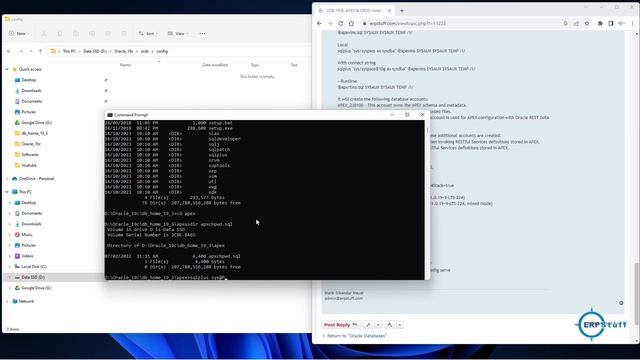
Task: Click inside Command Prompt at sqlplus line
Action: (x=165, y=278)
